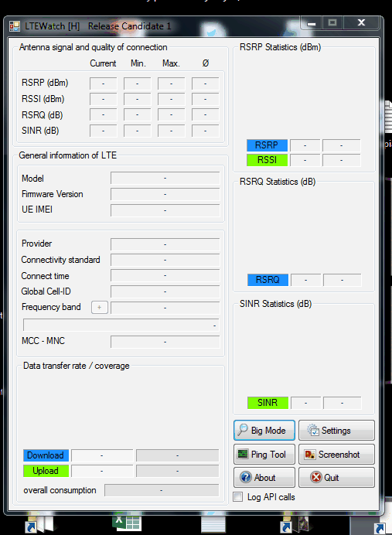This screenshot has width=392, height=535.
Task: Take a Screenshot via camera button
Action: coord(336,454)
